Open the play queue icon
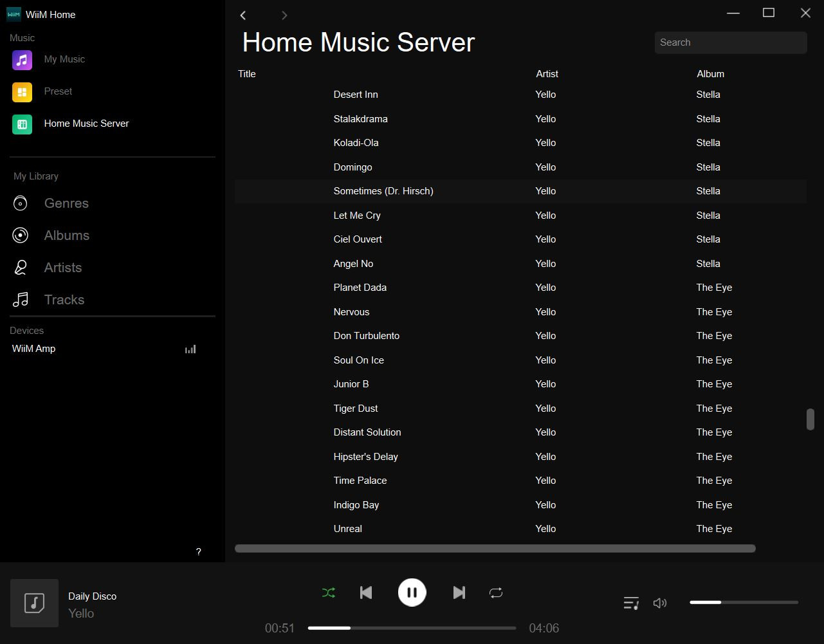Viewport: 824px width, 644px height. [x=631, y=603]
